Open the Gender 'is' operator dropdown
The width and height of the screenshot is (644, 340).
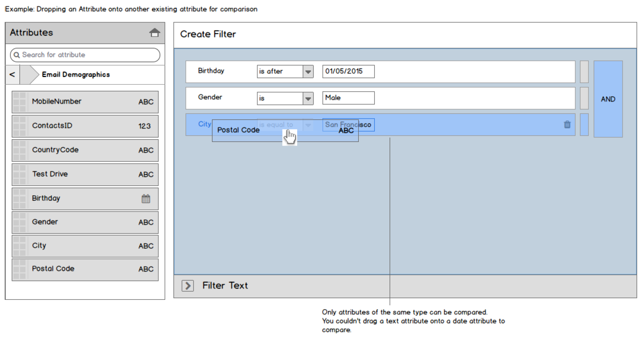point(308,98)
